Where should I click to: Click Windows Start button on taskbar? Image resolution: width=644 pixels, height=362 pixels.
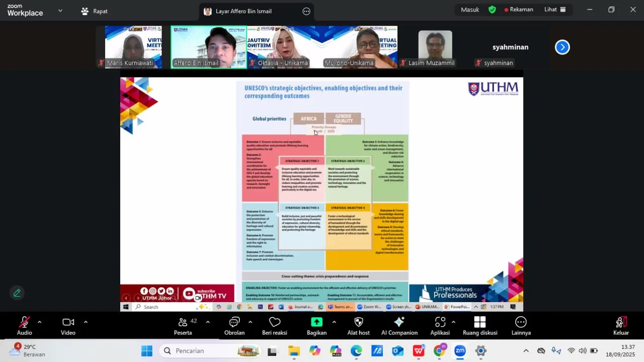coord(147,351)
